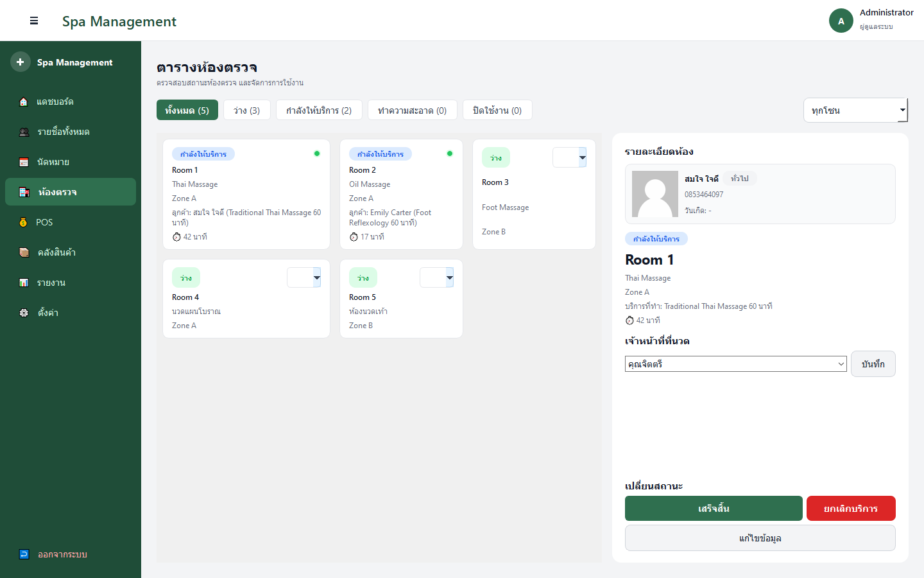This screenshot has height=578, width=924.
Task: Click phone number 0853464097
Action: (704, 195)
